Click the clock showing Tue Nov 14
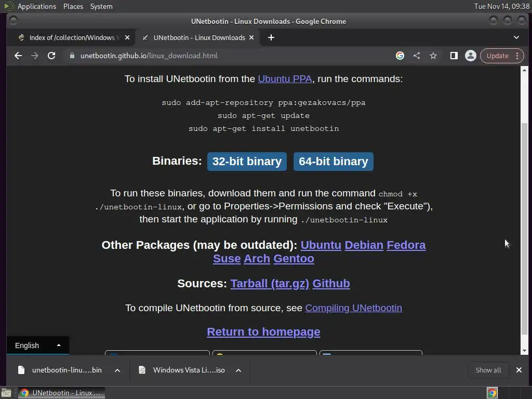Screen dimensions: 532x399 [x=501, y=6]
